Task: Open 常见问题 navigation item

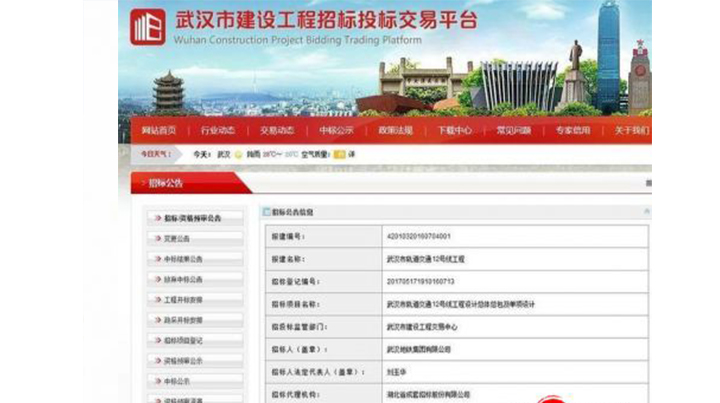Action: (514, 130)
